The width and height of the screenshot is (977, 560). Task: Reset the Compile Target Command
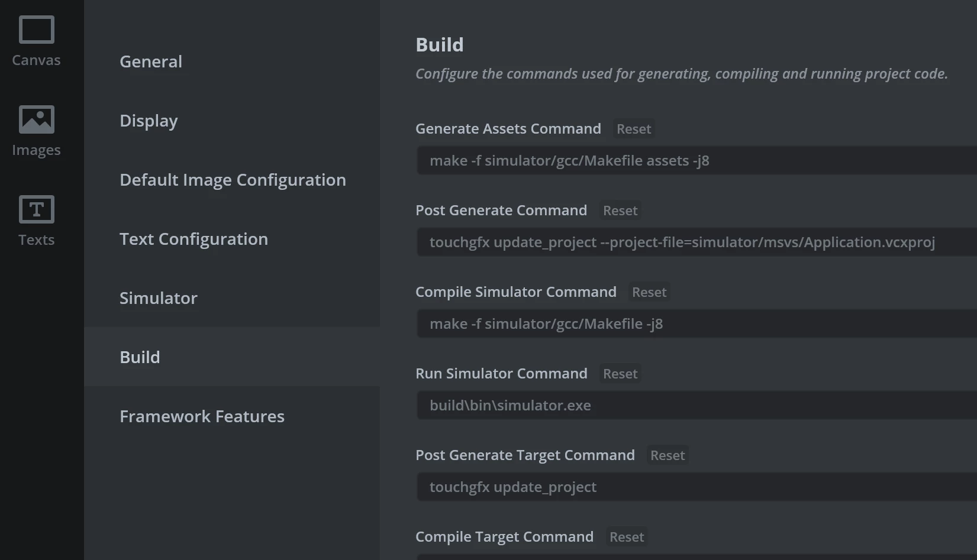[x=627, y=537]
